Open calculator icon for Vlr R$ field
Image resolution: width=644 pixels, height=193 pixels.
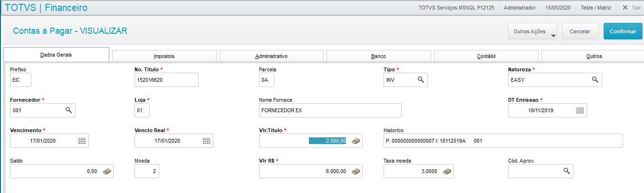point(355,171)
